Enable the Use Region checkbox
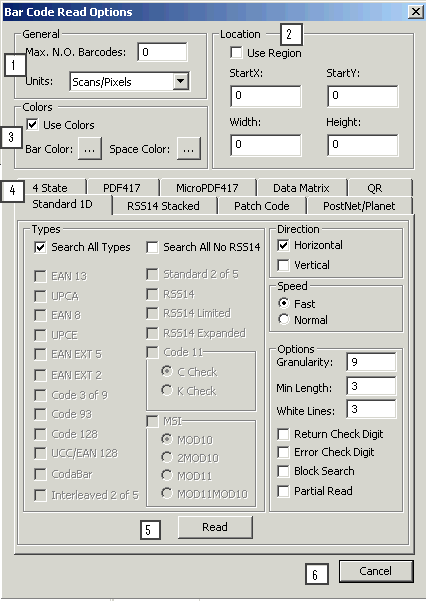 [x=237, y=53]
